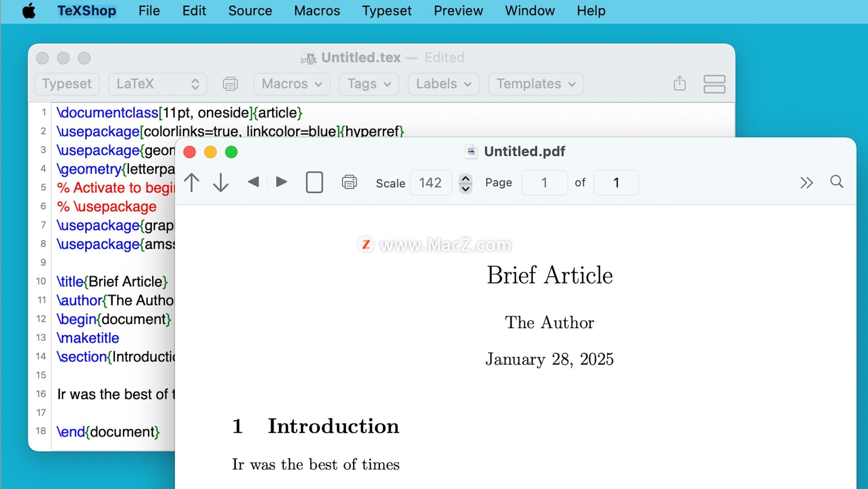
Task: Toggle the split window view icon
Action: pyautogui.click(x=714, y=84)
